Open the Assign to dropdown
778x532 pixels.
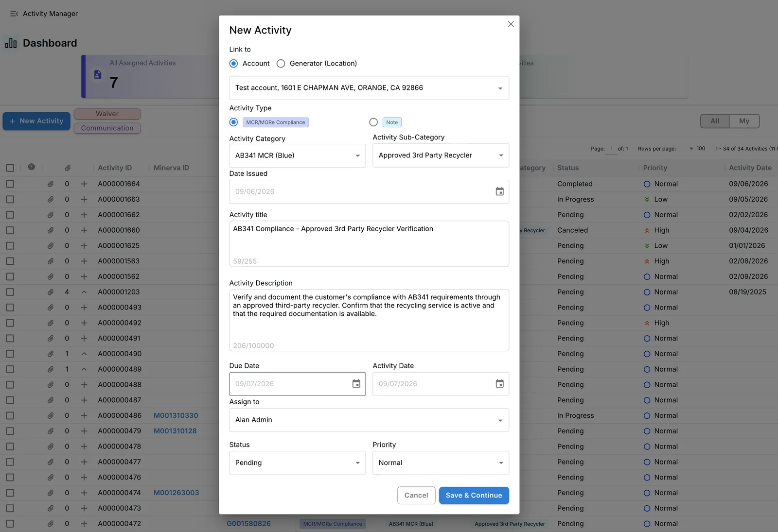coord(369,420)
